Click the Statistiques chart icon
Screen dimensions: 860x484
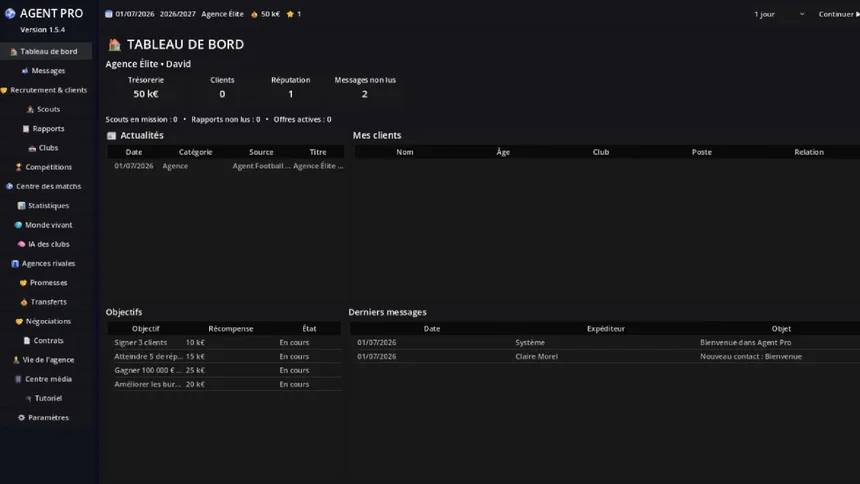point(21,205)
